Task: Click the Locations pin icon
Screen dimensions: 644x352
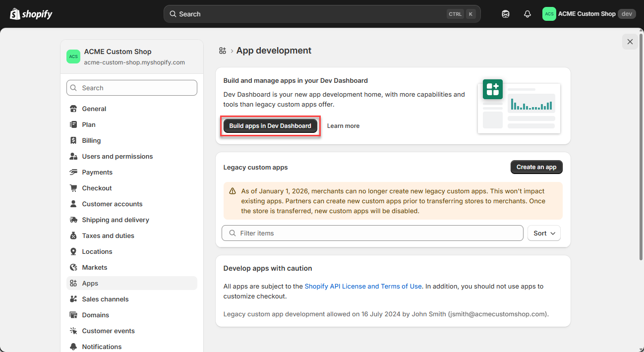Action: (x=73, y=251)
